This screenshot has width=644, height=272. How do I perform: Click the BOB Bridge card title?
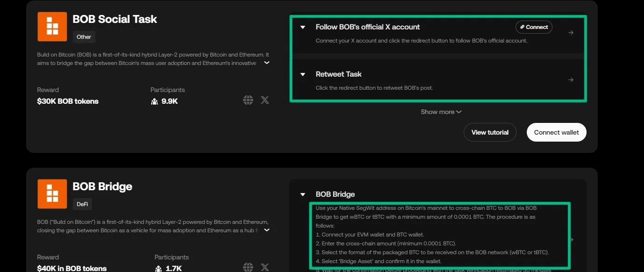103,186
